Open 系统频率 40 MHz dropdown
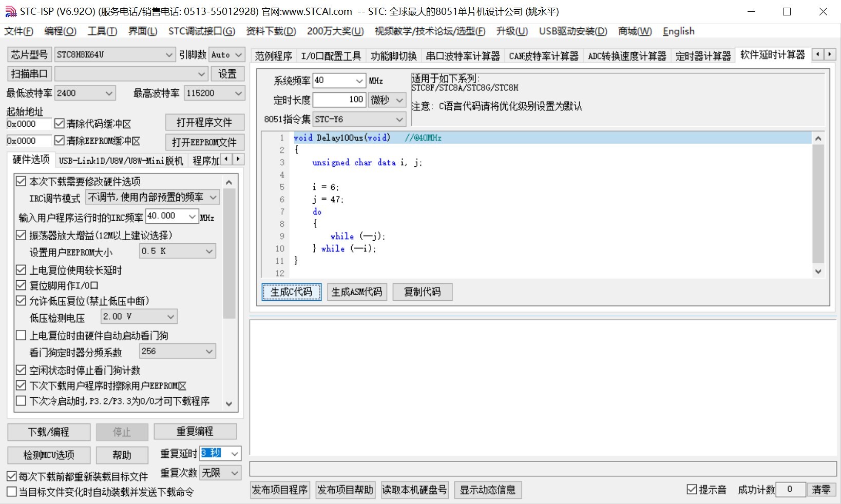Image resolution: width=841 pixels, height=504 pixels. 359,81
